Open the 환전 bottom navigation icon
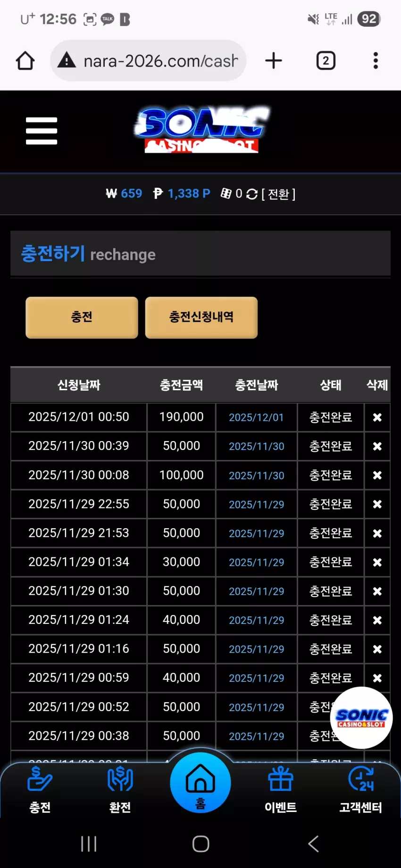 click(x=120, y=790)
